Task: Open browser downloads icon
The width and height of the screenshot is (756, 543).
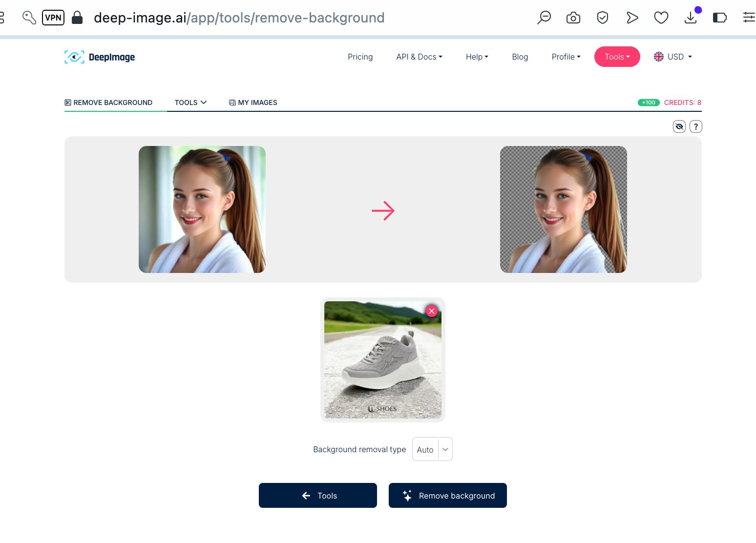Action: click(691, 18)
